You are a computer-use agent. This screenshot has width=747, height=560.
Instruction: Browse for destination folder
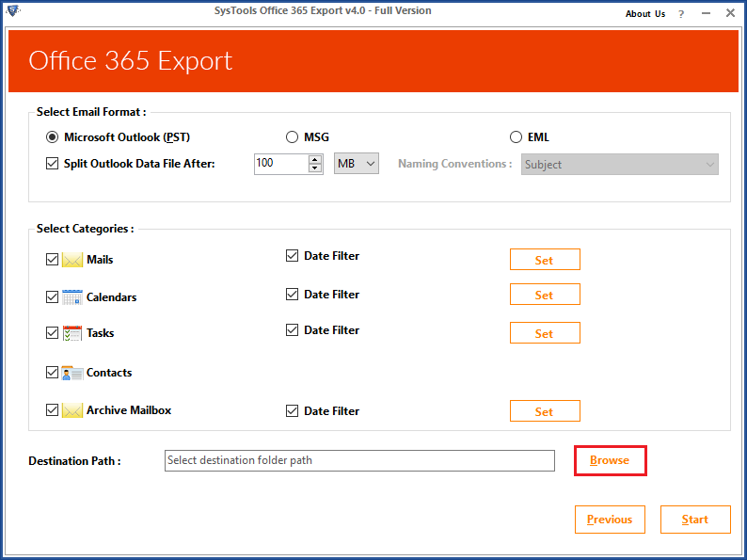(x=611, y=460)
